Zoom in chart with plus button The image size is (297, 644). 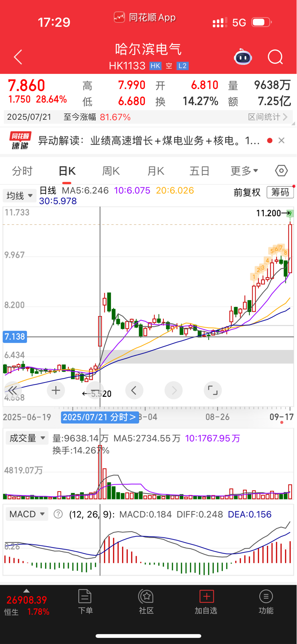tap(56, 390)
